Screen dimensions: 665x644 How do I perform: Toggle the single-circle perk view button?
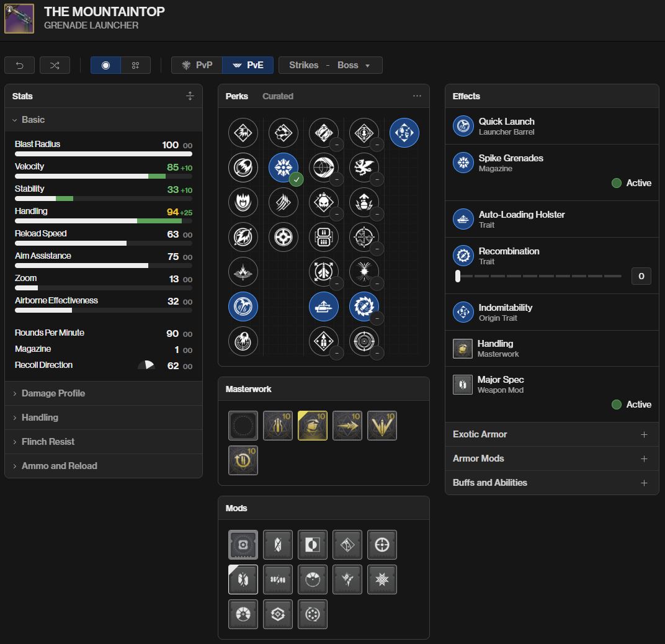click(105, 65)
